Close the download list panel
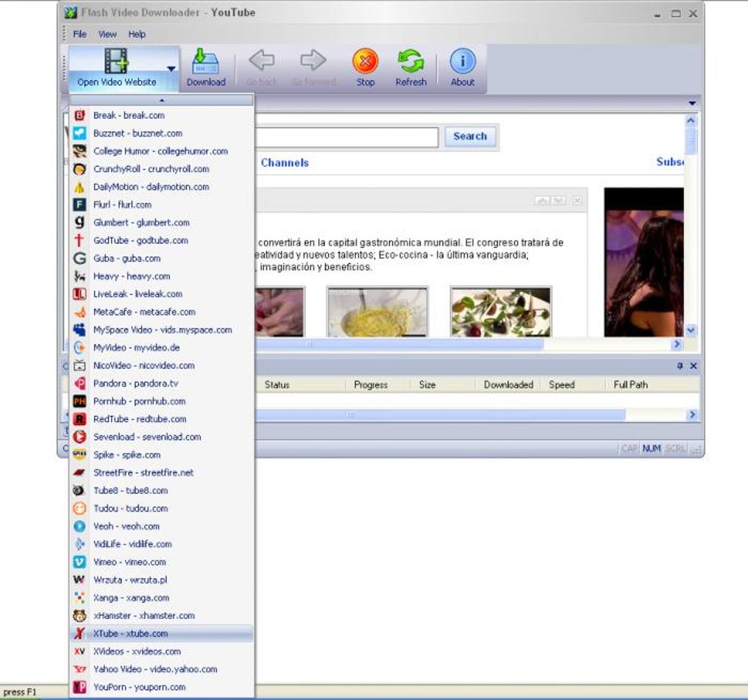 coord(694,366)
